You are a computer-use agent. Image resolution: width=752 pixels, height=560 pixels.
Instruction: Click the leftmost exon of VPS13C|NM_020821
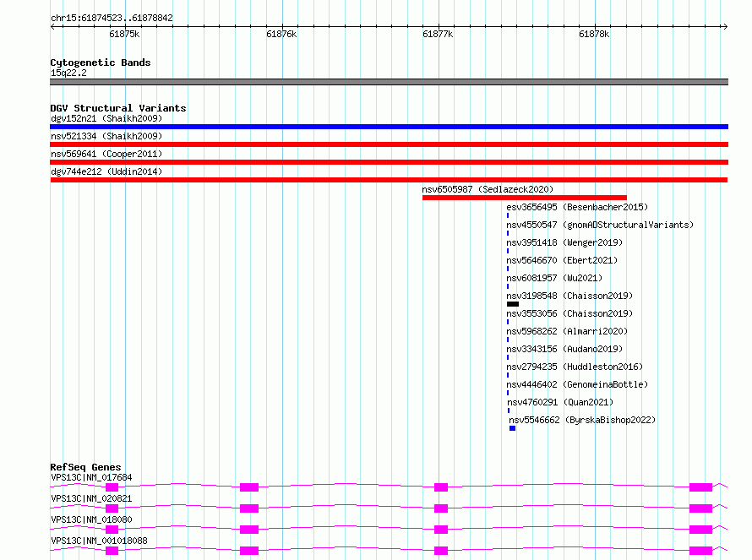tap(112, 508)
